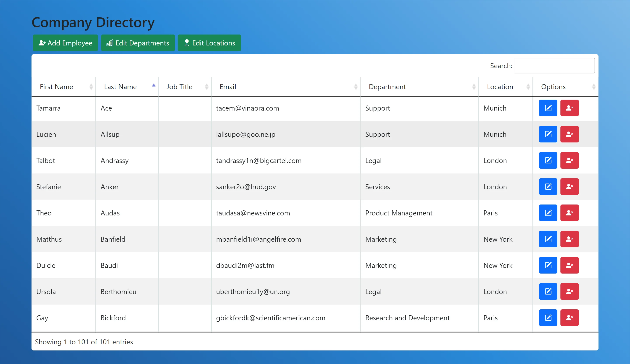This screenshot has width=630, height=364.
Task: Delete Matthus Banfield with the remove icon
Action: click(569, 239)
